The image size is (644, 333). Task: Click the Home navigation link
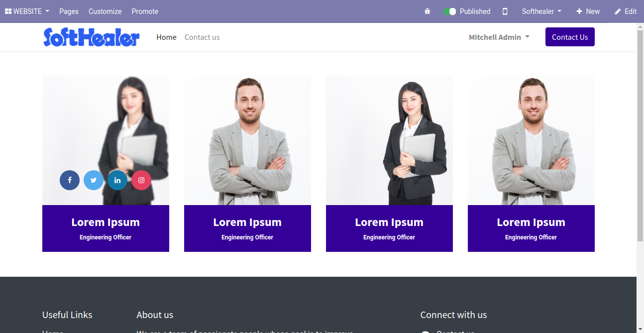pyautogui.click(x=166, y=37)
